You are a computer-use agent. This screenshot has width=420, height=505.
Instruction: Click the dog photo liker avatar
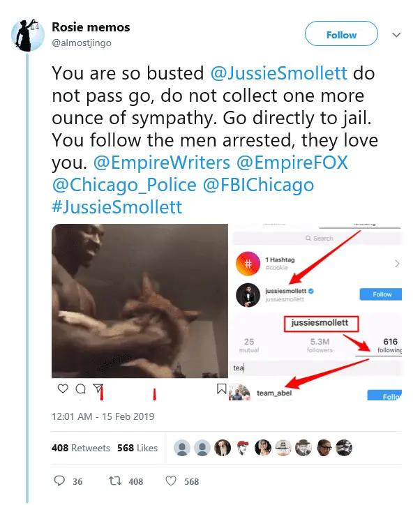point(223,448)
